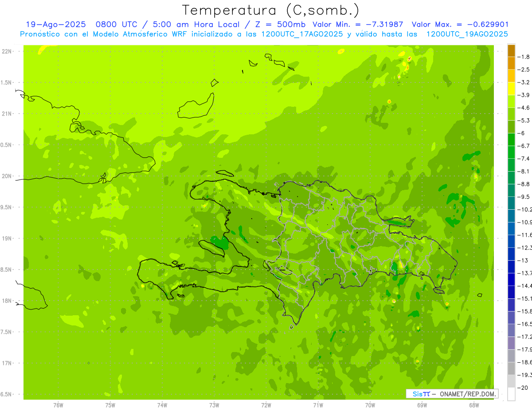This screenshot has height=411, width=532.
Task: Click the '-5.3' legend value
Action: 523,121
